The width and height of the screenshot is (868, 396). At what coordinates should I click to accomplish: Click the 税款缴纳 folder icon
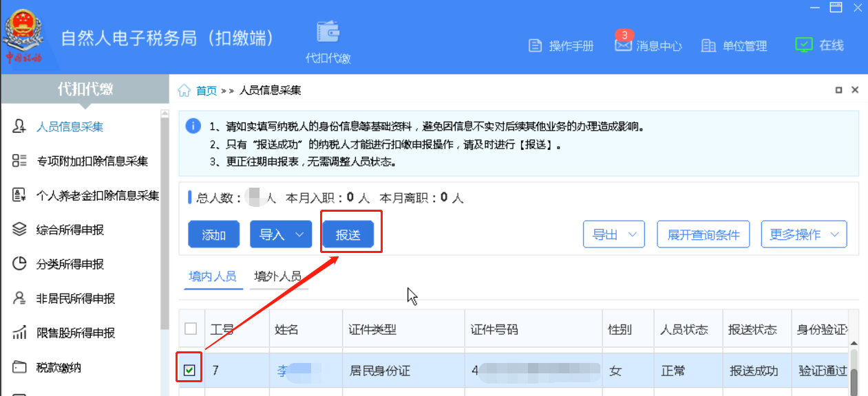(x=20, y=367)
